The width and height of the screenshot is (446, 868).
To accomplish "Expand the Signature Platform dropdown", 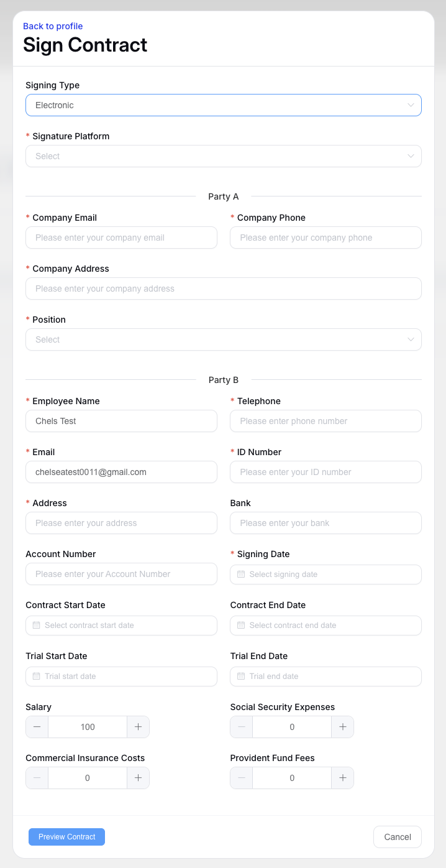I will 224,156.
